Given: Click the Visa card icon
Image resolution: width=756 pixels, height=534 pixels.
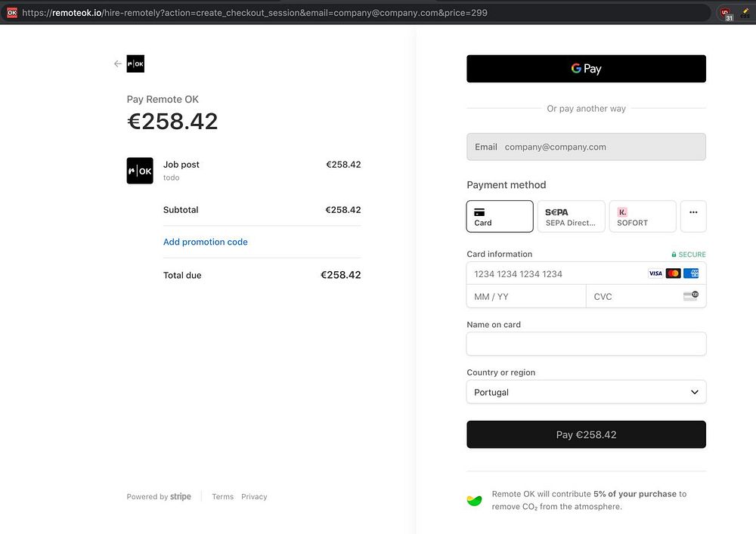Looking at the screenshot, I should click(x=655, y=273).
